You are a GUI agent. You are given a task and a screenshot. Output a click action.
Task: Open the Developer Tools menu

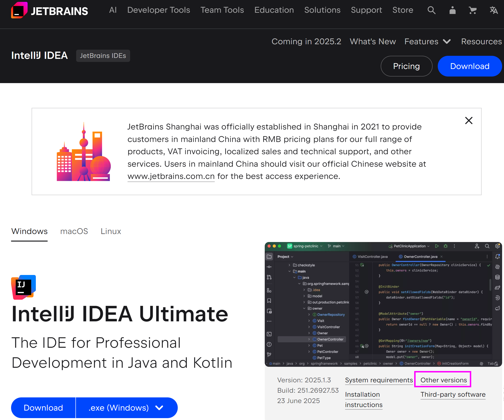click(x=158, y=10)
